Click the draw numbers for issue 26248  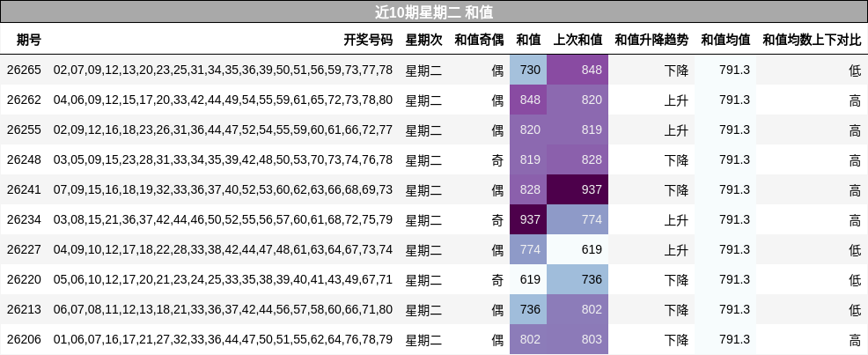point(223,159)
